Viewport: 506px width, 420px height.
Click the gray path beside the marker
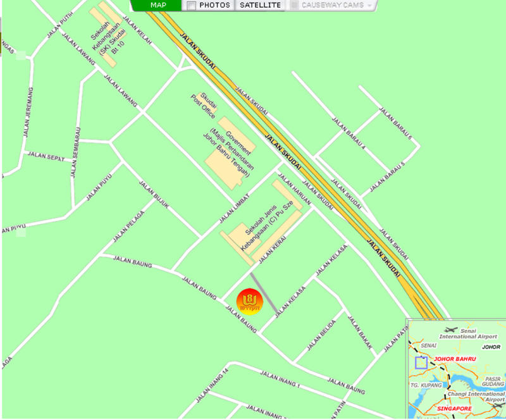pyautogui.click(x=264, y=293)
